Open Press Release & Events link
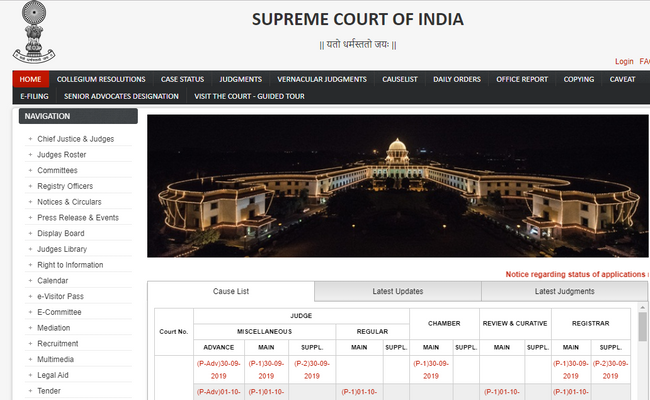This screenshot has height=400, width=650. [x=78, y=218]
